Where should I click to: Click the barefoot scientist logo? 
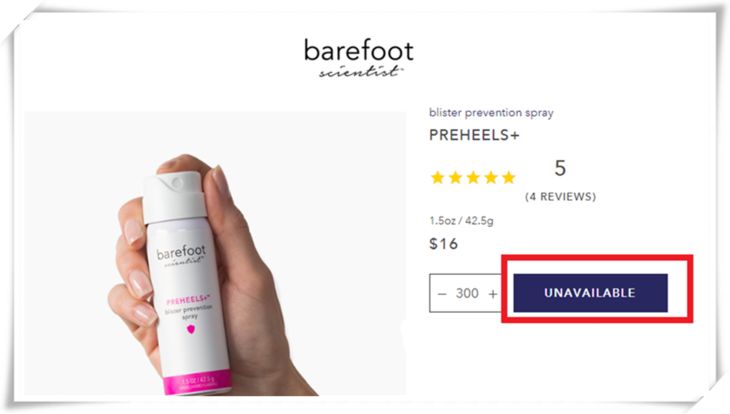coord(358,58)
